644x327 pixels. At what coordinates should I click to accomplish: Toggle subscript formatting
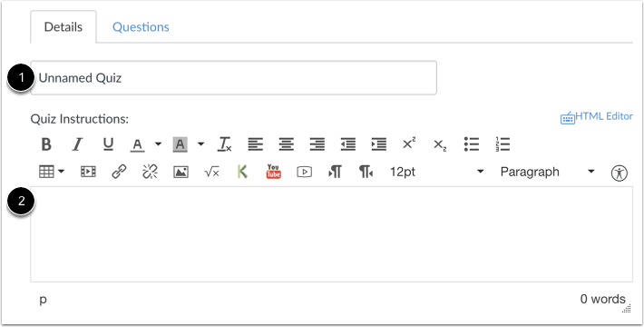click(x=440, y=144)
